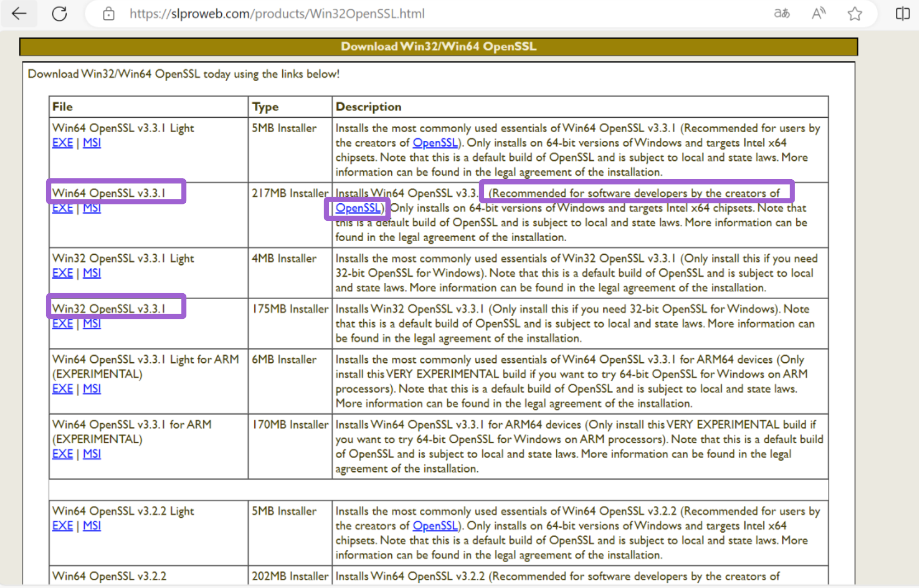Download MSI for Win64 OpenSSL v3.3.1 full
This screenshot has width=919, height=588.
pos(92,208)
